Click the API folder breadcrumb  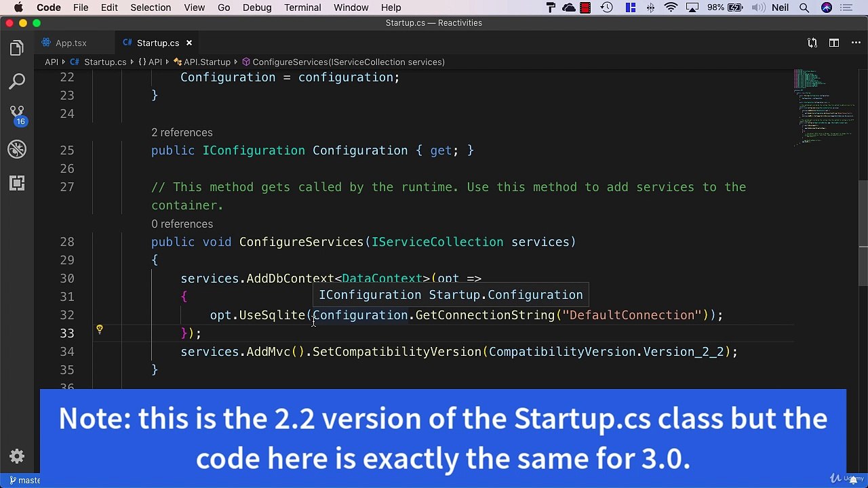click(52, 62)
